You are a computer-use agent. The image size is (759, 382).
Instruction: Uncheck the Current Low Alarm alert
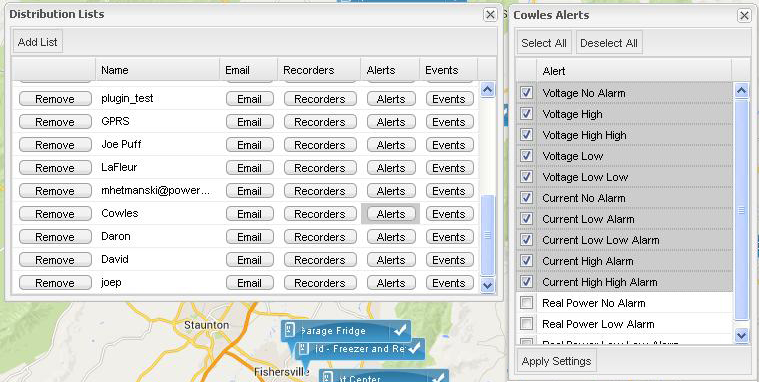(526, 219)
